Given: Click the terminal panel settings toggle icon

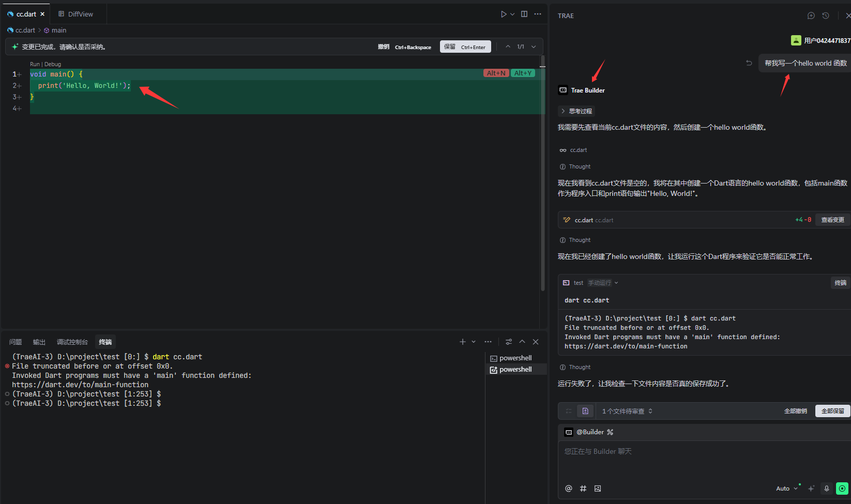Looking at the screenshot, I should pyautogui.click(x=509, y=342).
